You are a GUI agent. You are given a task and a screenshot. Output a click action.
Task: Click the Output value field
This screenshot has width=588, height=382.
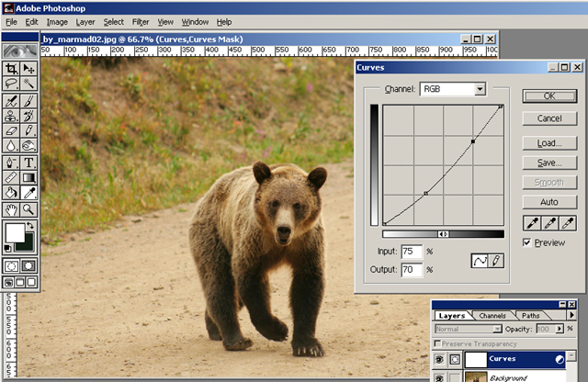tap(411, 270)
